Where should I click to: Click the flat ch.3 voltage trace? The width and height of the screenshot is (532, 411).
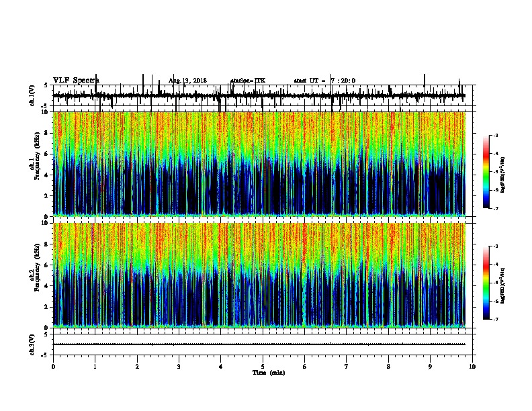click(x=259, y=345)
